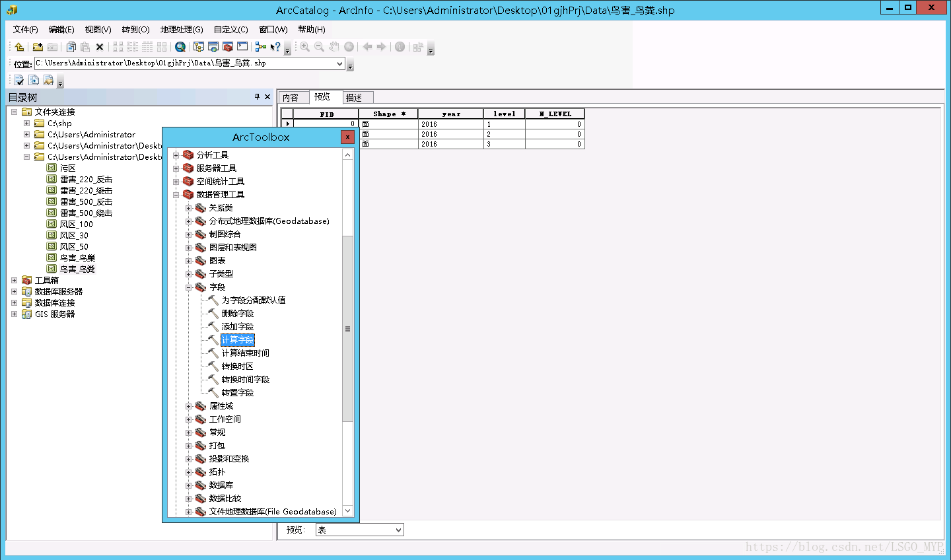This screenshot has width=951, height=560.
Task: Click the Export Metadata icon
Action: pyautogui.click(x=34, y=80)
